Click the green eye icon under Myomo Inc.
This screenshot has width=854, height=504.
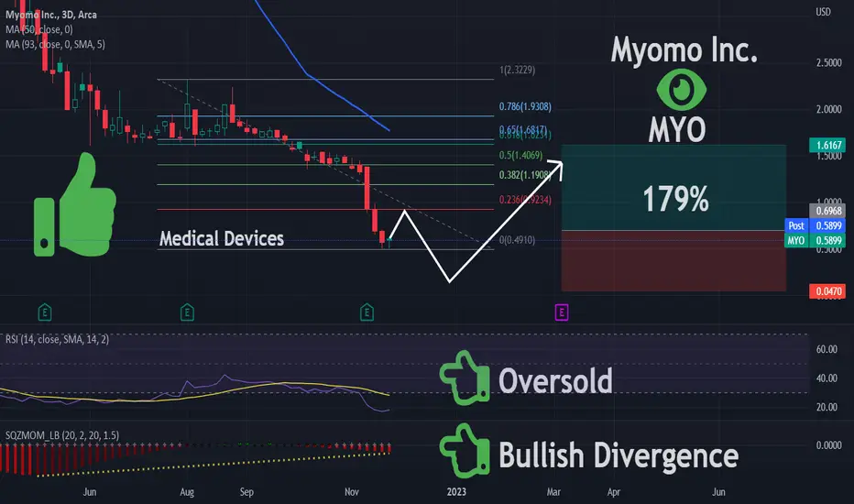682,90
